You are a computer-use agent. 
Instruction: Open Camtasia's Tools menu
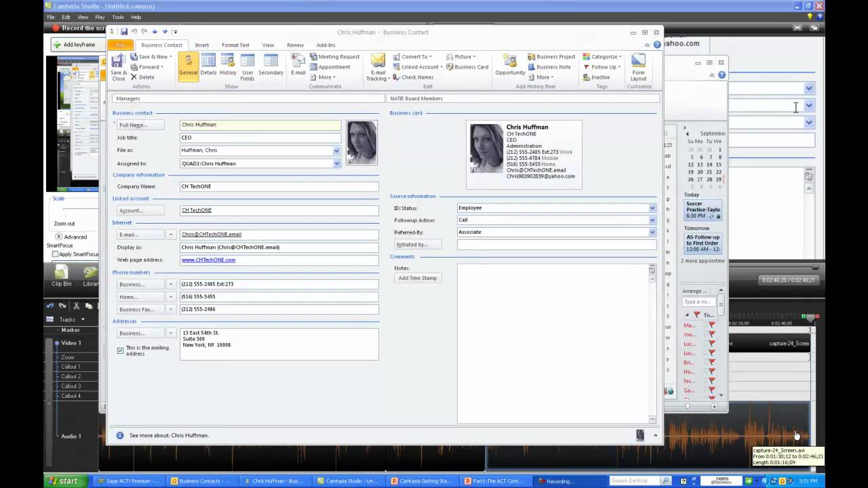118,17
